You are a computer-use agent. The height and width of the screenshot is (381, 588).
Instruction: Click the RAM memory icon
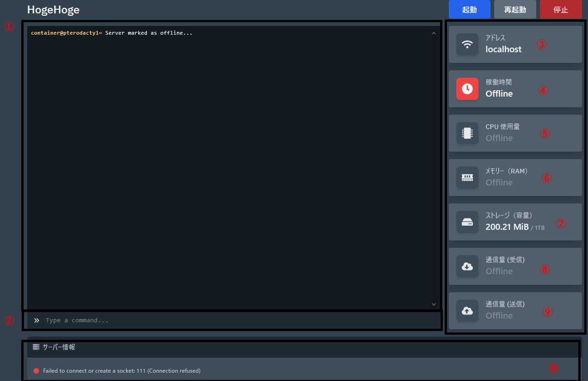click(467, 178)
